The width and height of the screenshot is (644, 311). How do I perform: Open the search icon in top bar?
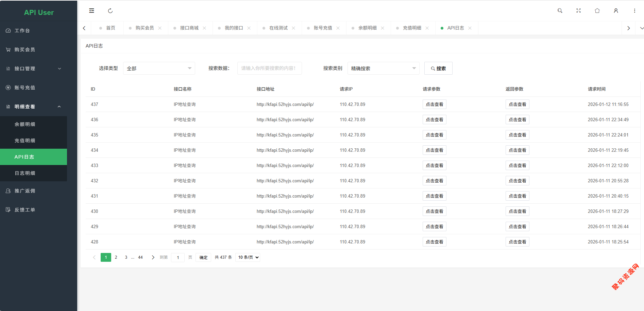click(x=560, y=11)
